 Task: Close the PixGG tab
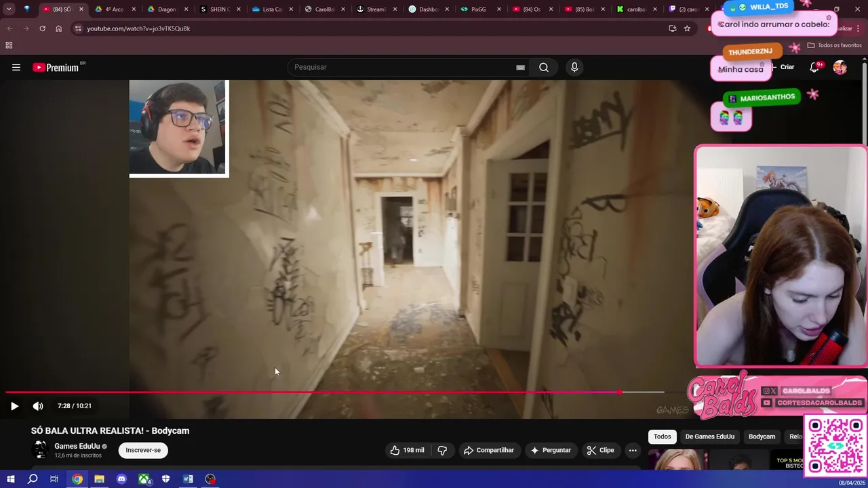(x=499, y=9)
